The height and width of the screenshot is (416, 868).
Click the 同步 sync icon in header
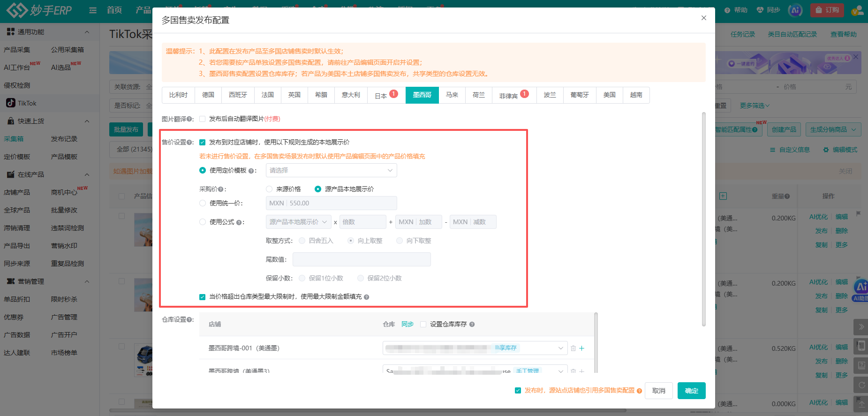pos(760,10)
